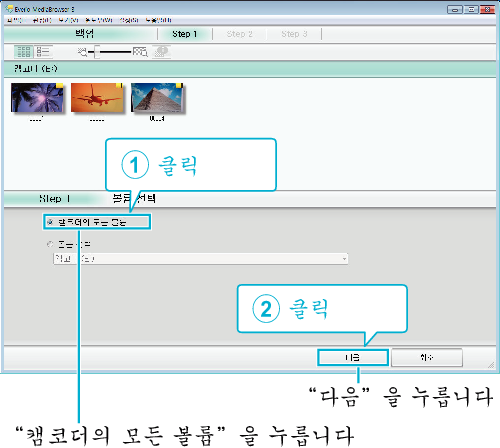
Task: Click the zoom-out magnifier icon
Action: (82, 52)
